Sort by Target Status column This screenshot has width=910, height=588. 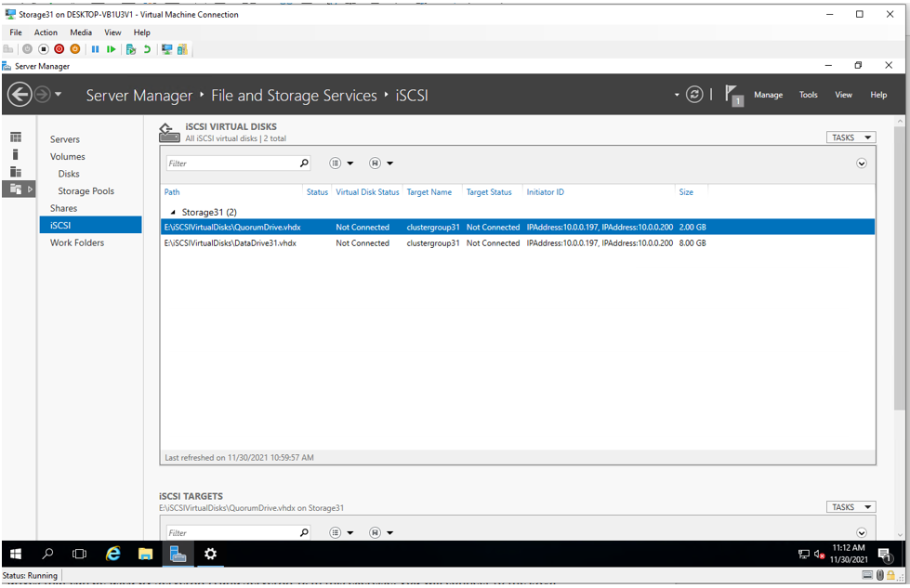[x=489, y=192]
